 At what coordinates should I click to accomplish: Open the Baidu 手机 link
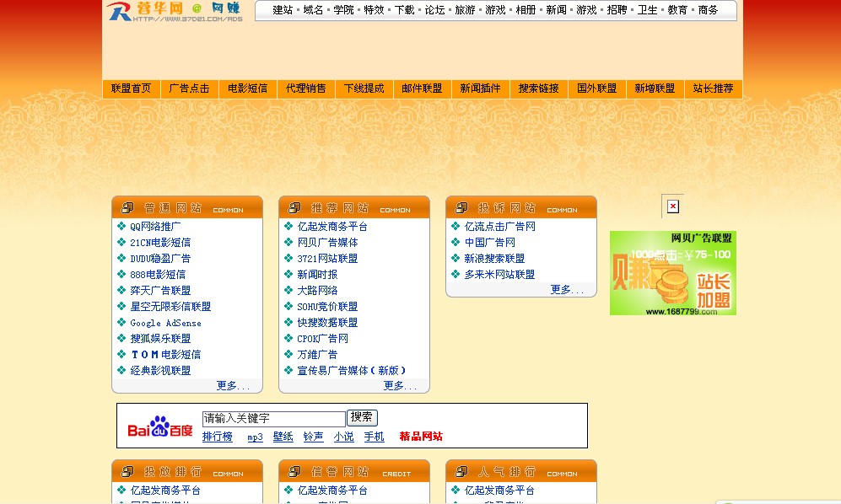pyautogui.click(x=374, y=437)
